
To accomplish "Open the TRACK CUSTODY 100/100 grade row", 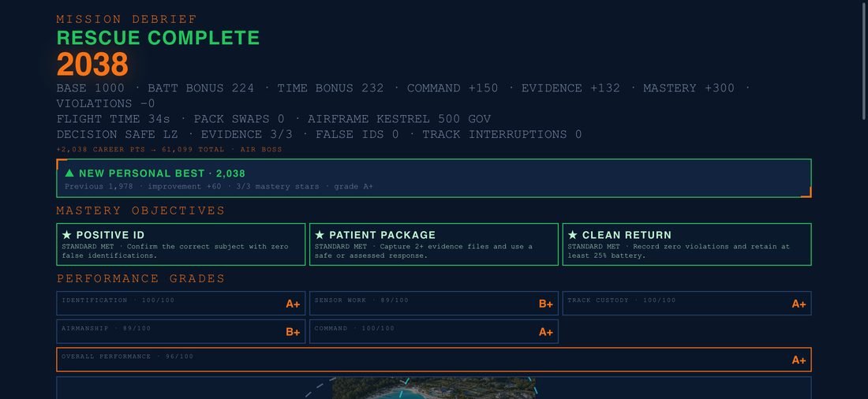I will pos(687,304).
